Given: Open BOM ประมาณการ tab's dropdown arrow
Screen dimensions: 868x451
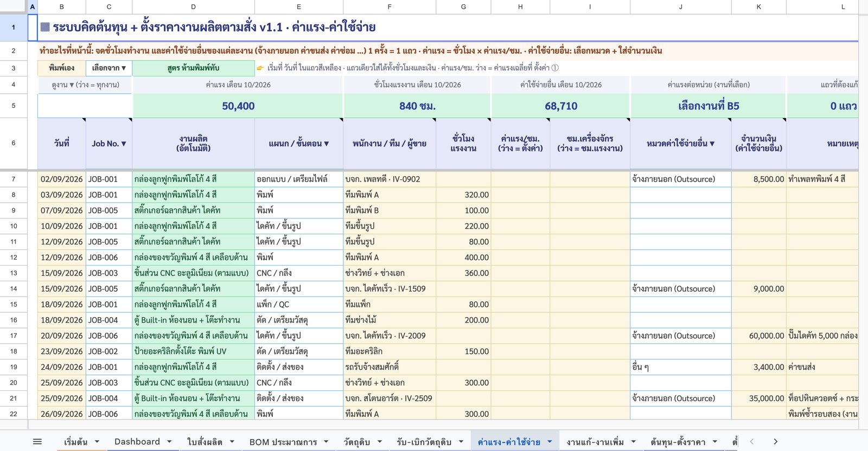Looking at the screenshot, I should point(326,442).
